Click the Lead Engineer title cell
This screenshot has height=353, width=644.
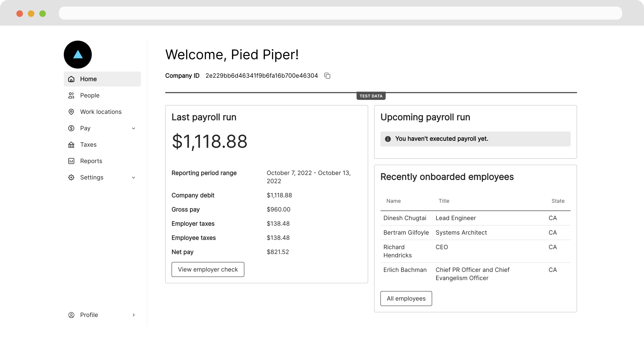pyautogui.click(x=456, y=218)
